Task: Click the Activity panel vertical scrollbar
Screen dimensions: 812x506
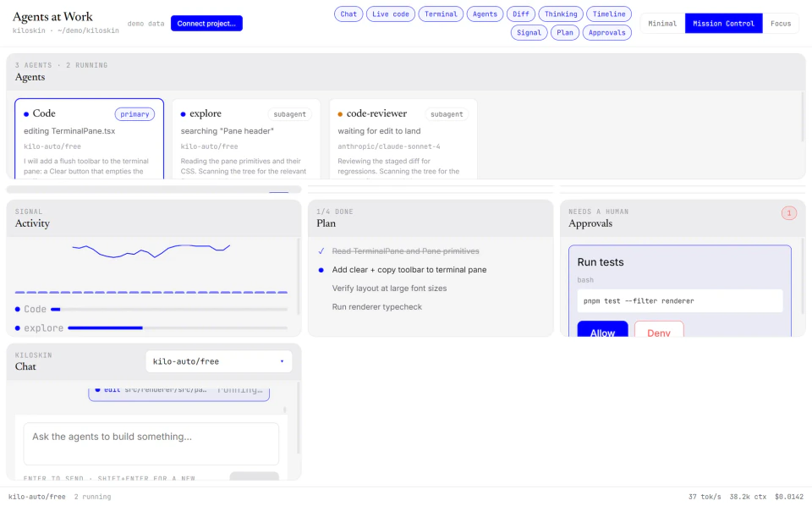Action: [x=299, y=277]
